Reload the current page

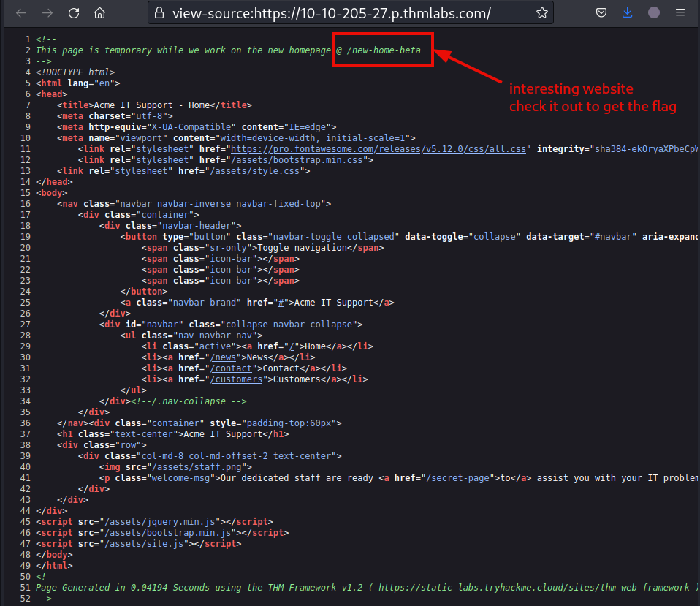73,12
